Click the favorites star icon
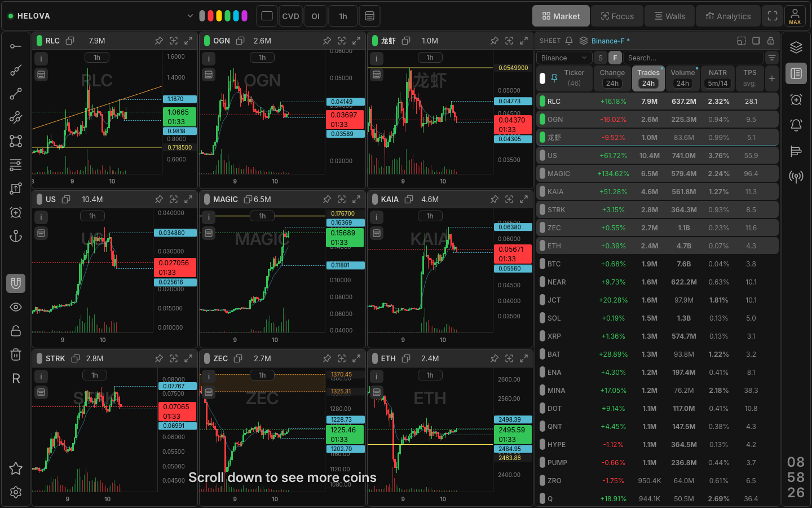This screenshot has width=812, height=508. pyautogui.click(x=16, y=468)
